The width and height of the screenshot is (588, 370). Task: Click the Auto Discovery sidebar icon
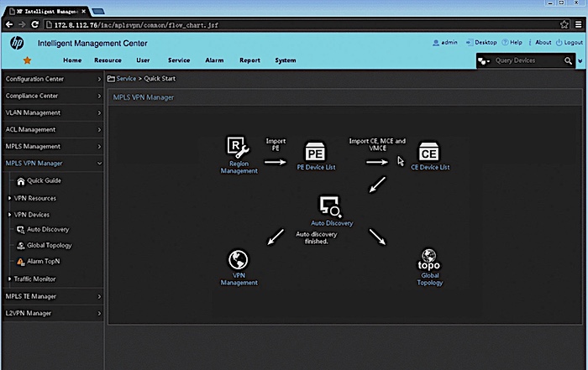click(x=21, y=230)
